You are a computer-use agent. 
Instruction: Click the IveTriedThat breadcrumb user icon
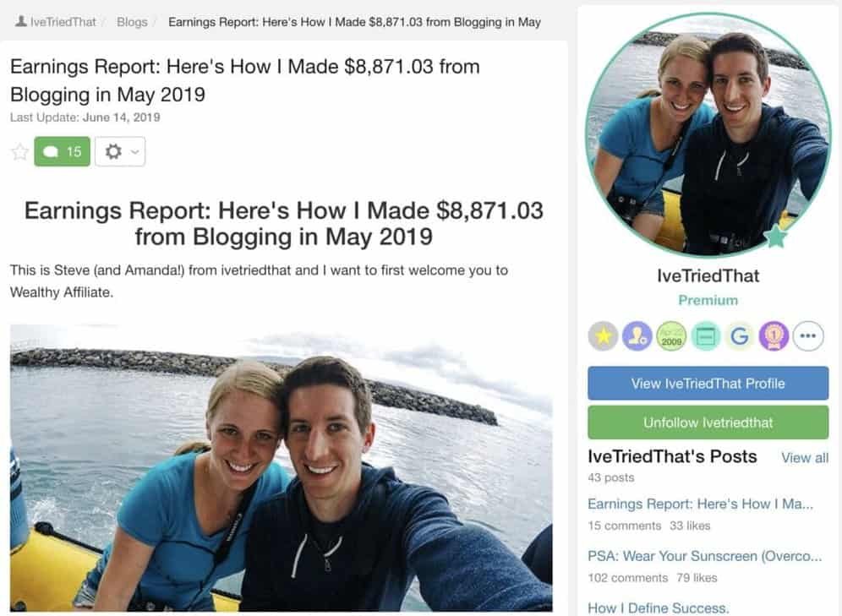(21, 21)
